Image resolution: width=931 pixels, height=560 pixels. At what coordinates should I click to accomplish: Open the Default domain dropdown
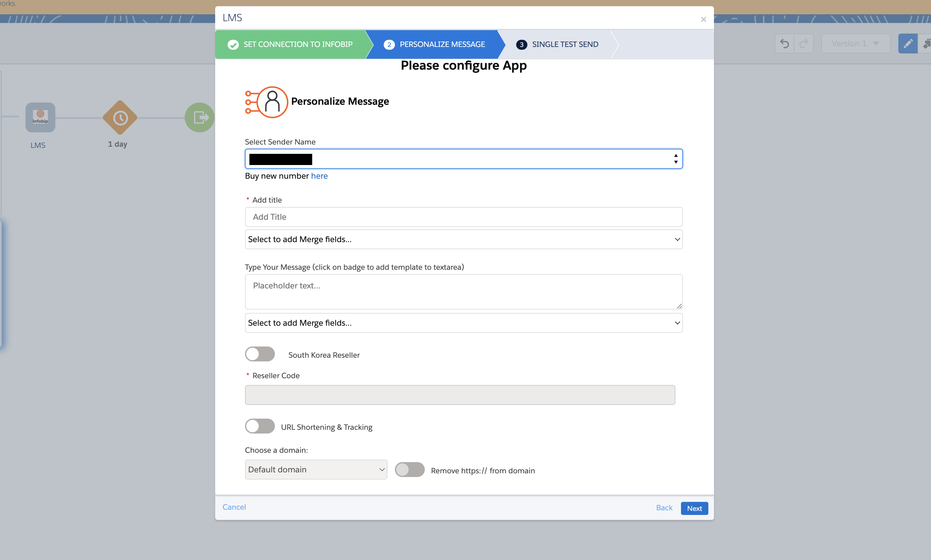coord(316,469)
